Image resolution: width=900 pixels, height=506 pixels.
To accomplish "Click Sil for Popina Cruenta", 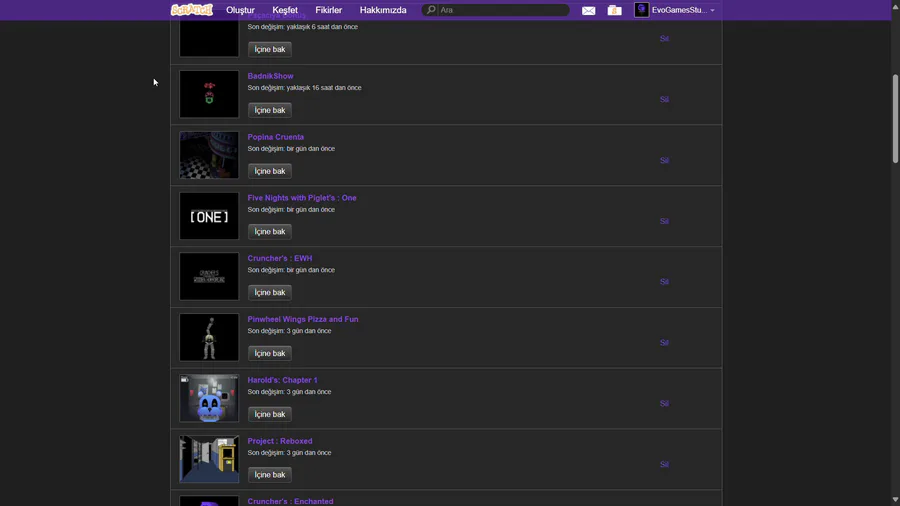I will click(664, 160).
